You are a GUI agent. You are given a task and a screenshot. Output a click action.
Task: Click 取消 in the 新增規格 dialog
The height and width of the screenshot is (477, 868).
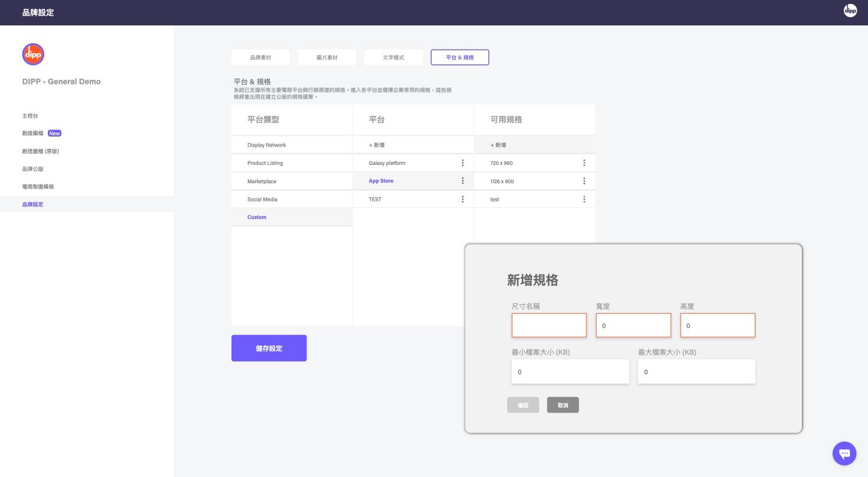563,405
